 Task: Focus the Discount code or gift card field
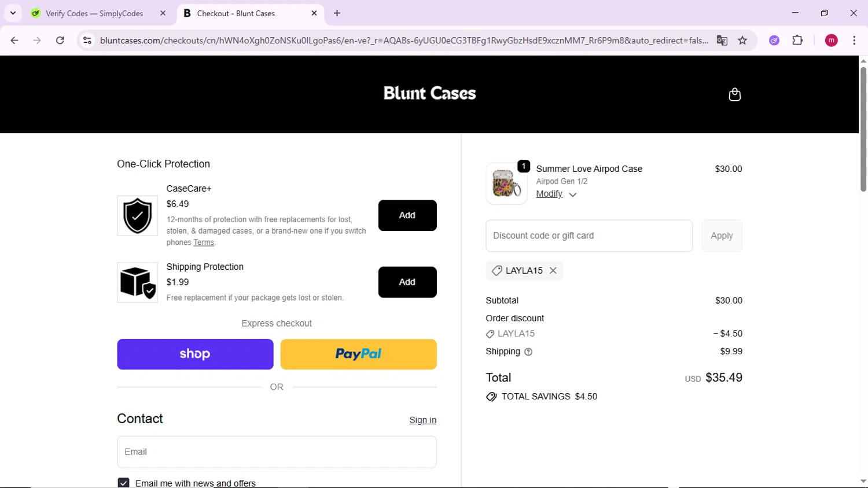pyautogui.click(x=589, y=236)
